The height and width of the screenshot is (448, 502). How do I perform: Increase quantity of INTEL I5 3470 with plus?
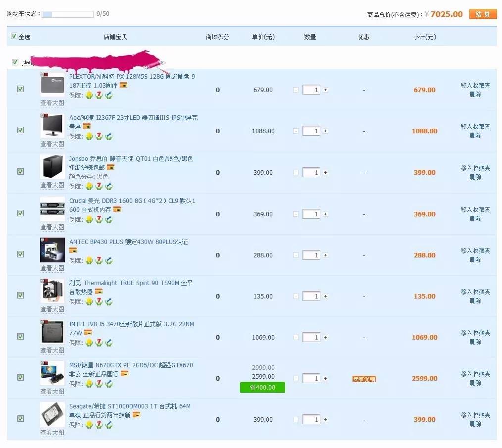[x=325, y=337]
